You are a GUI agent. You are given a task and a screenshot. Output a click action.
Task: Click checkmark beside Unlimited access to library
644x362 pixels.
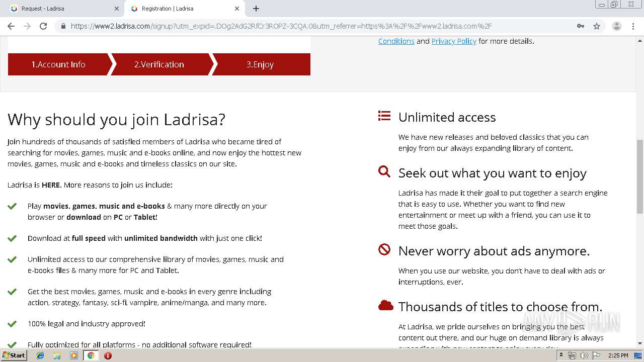pyautogui.click(x=12, y=259)
